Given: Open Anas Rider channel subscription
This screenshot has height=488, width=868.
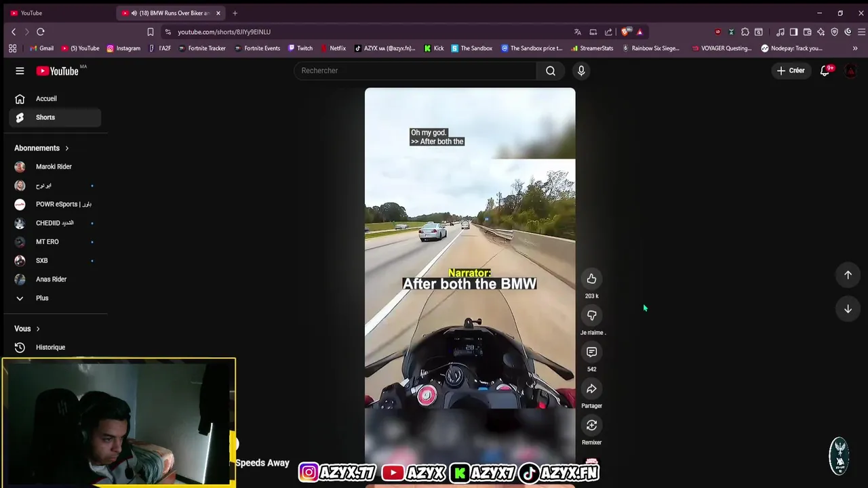Looking at the screenshot, I should (x=55, y=279).
